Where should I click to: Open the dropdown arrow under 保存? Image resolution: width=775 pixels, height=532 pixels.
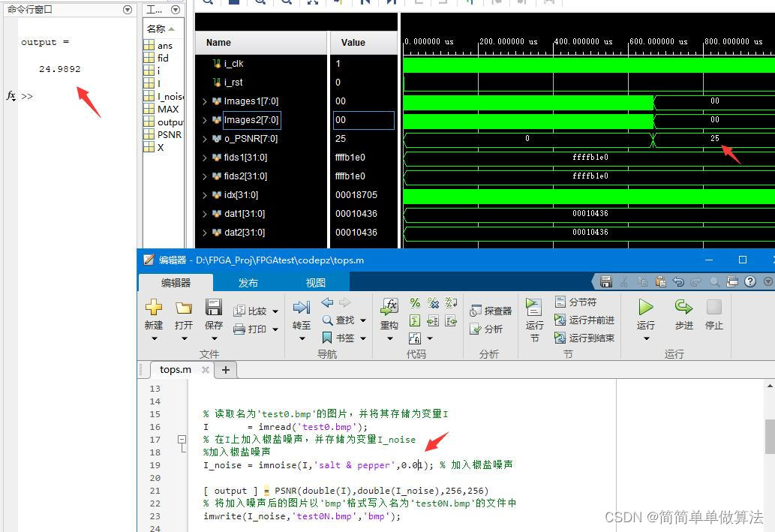pyautogui.click(x=215, y=338)
